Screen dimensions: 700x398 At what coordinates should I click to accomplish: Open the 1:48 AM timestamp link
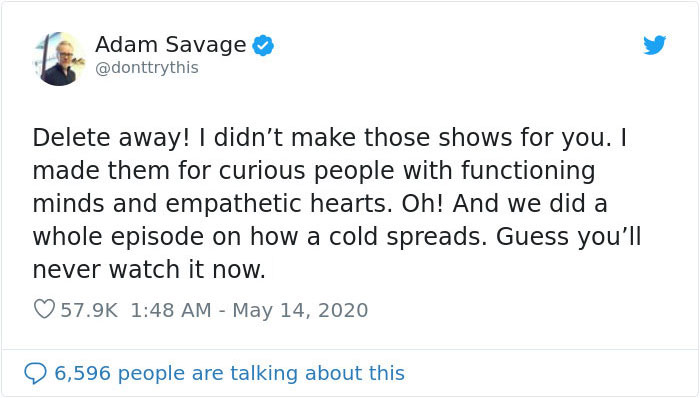pos(171,310)
